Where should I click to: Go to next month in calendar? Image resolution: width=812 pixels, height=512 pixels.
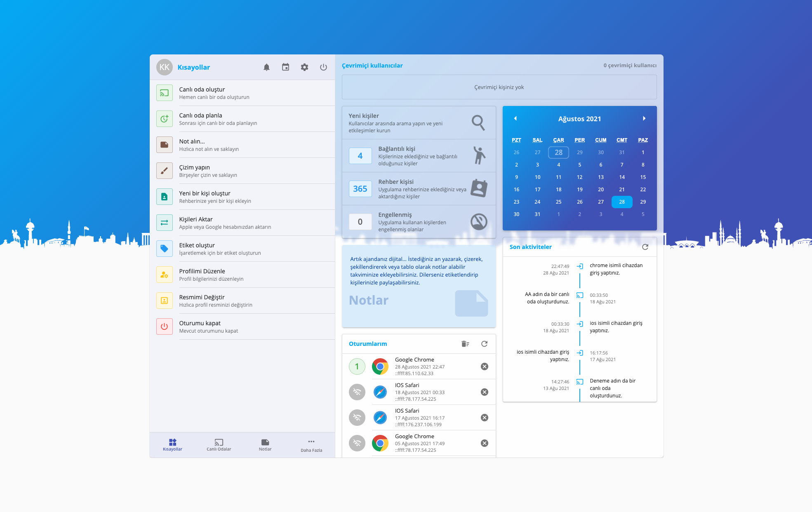click(644, 119)
